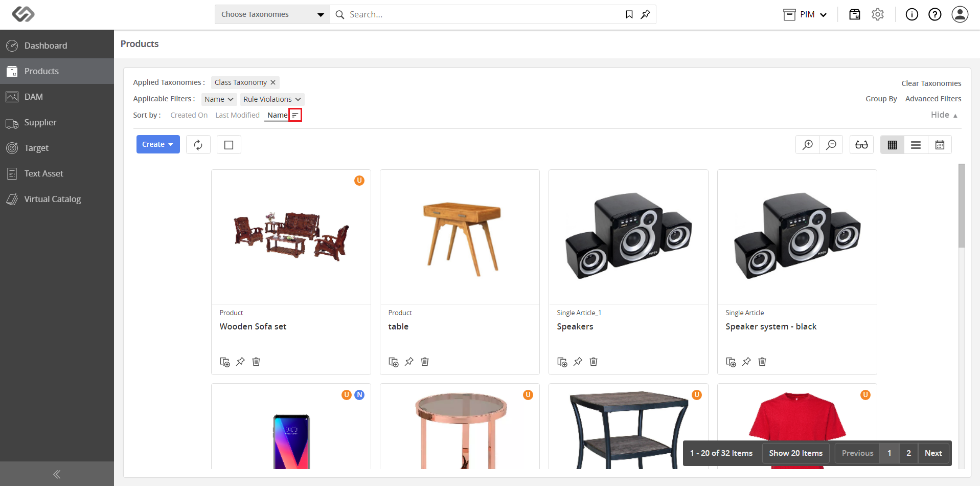Open the Choose Taxonomies dropdown
This screenshot has height=486, width=980.
point(272,14)
